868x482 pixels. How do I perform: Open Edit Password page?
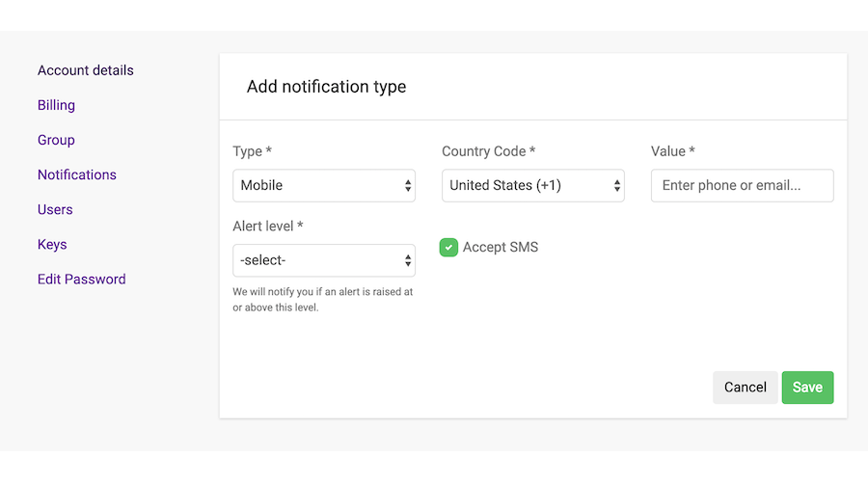coord(81,280)
